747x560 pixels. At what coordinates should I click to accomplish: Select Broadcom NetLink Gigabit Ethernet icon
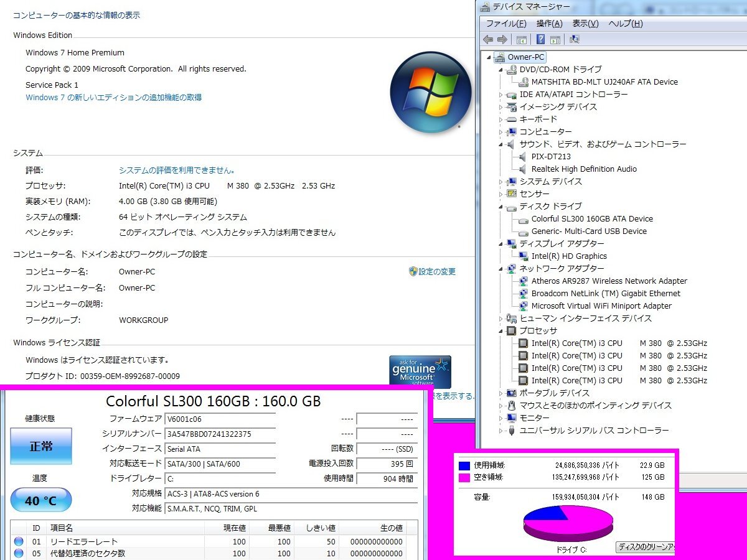click(524, 293)
